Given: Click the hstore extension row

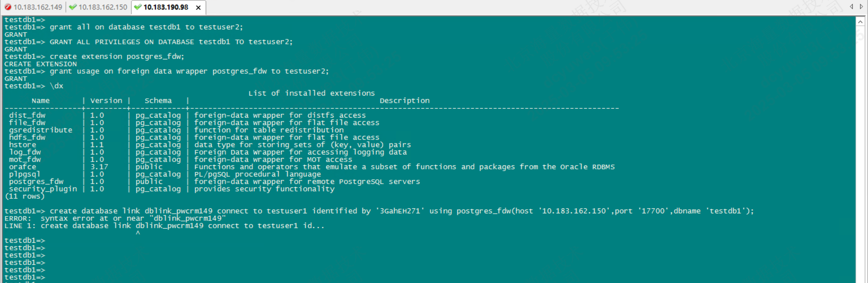Looking at the screenshot, I should pos(23,145).
